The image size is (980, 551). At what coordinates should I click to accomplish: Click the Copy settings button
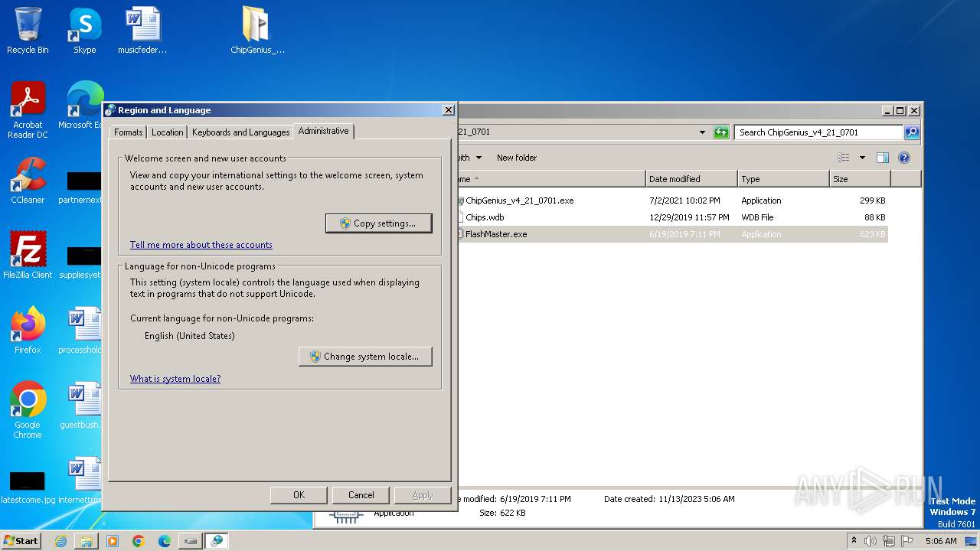coord(378,223)
